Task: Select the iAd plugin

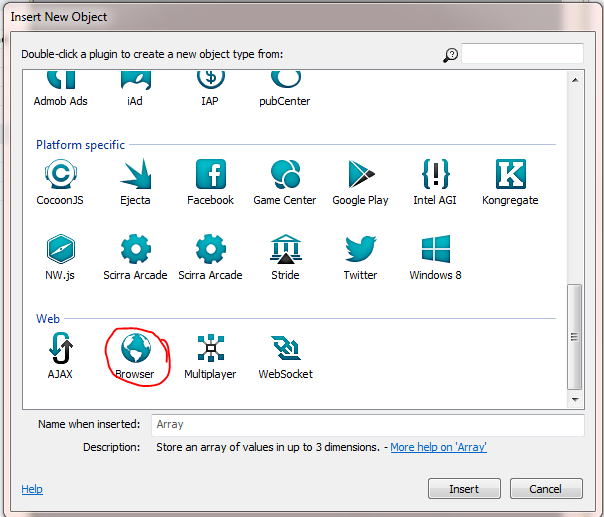Action: 135,89
